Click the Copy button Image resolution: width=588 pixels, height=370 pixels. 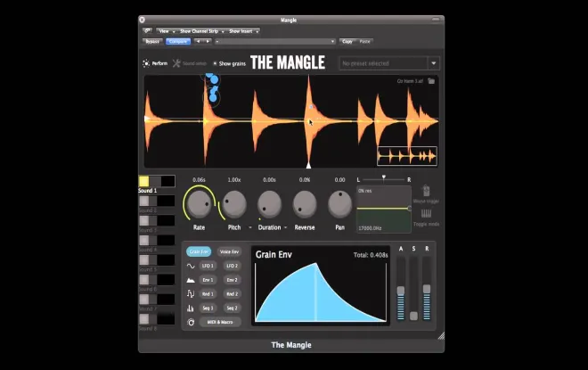[x=347, y=41]
